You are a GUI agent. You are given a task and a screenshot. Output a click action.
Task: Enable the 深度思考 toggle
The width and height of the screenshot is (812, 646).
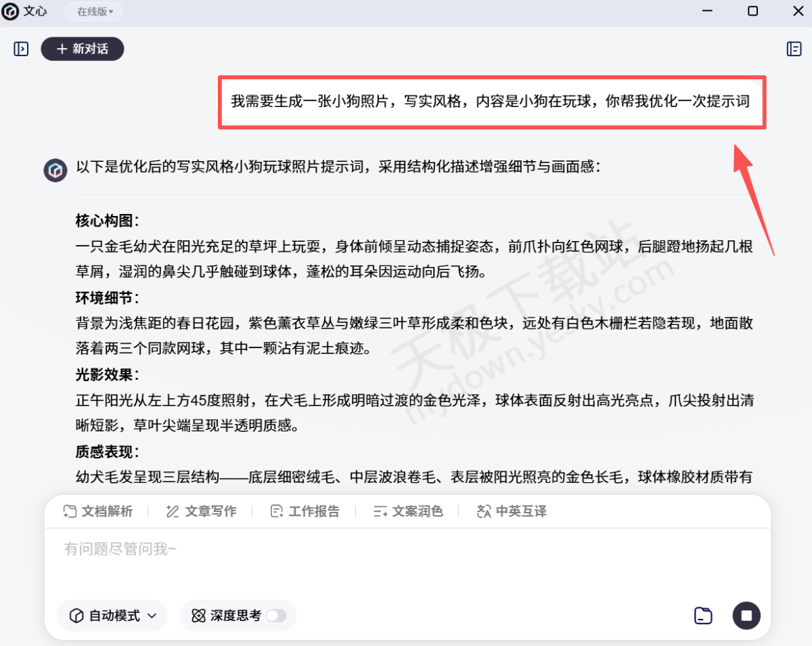tap(275, 616)
